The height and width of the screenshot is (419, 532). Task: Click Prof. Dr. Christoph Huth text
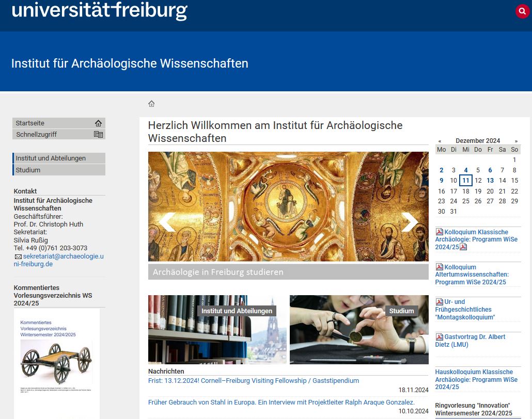[48, 224]
